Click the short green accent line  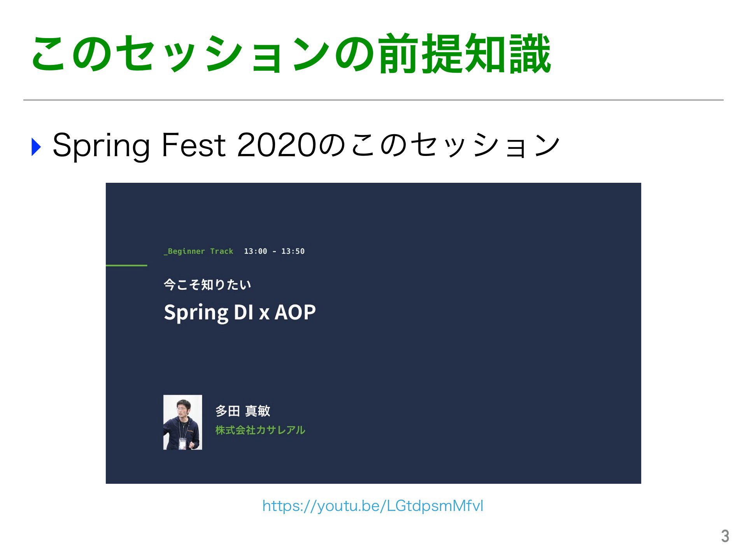tap(126, 265)
